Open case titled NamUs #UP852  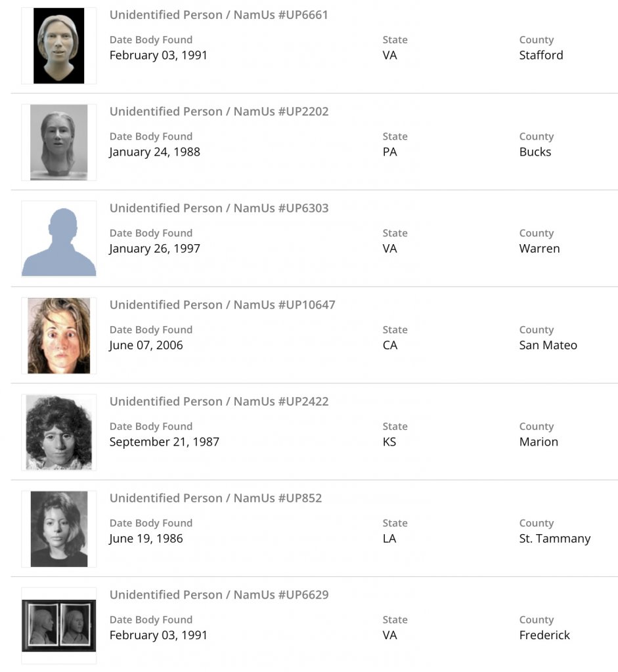pos(215,498)
